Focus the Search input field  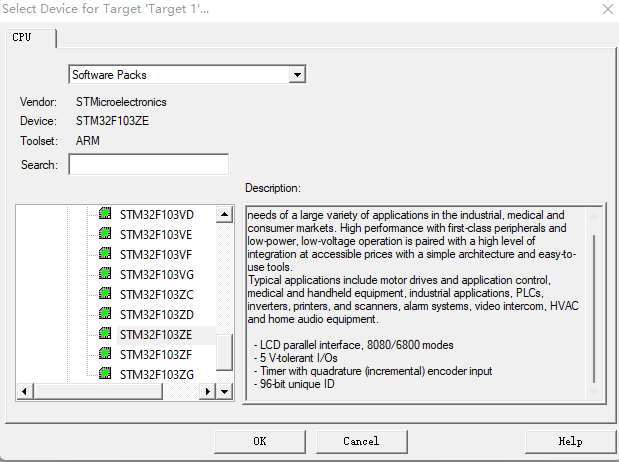[148, 164]
